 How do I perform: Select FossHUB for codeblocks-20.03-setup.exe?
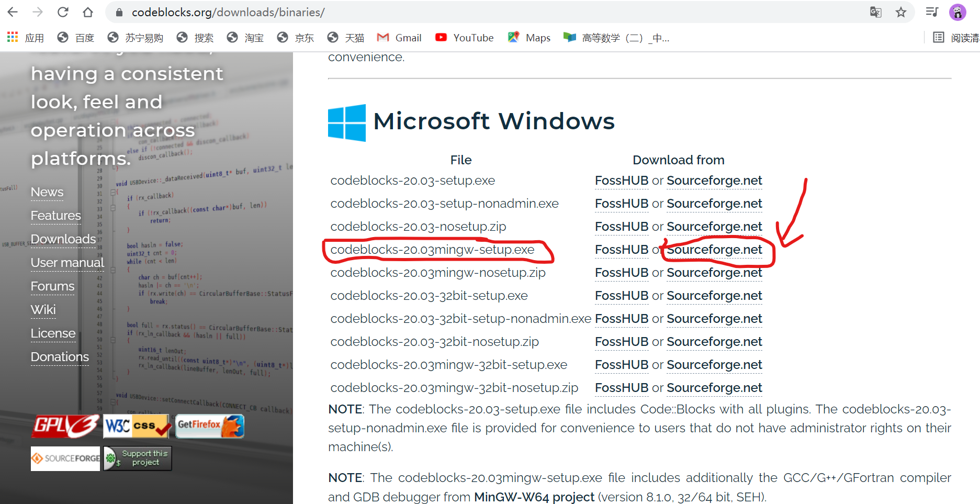pyautogui.click(x=622, y=181)
